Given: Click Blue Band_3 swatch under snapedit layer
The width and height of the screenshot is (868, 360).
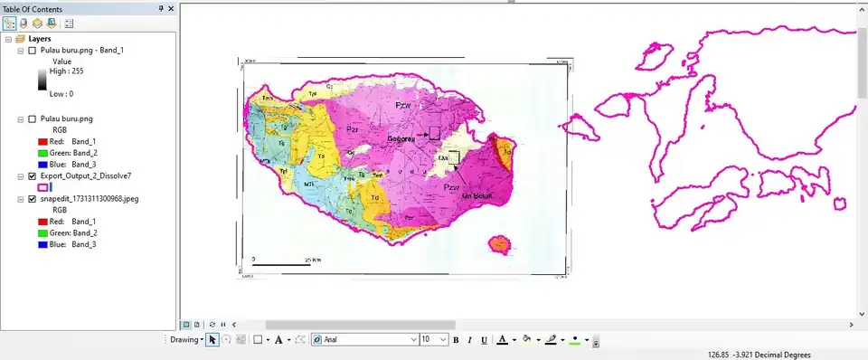Looking at the screenshot, I should (42, 244).
